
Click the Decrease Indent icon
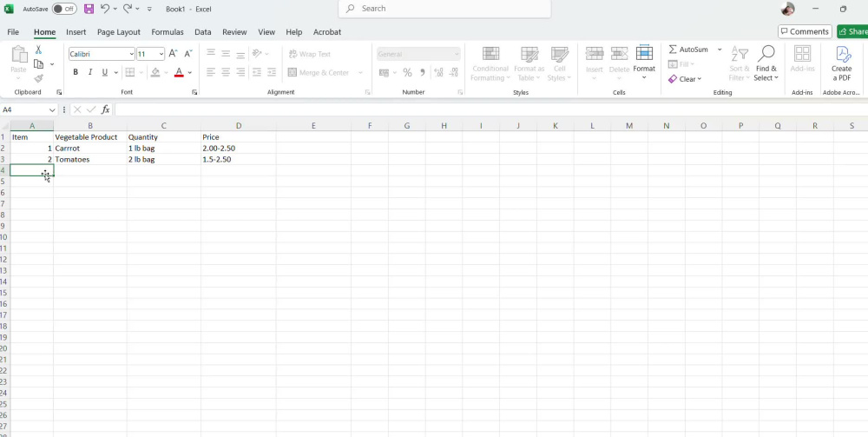257,72
